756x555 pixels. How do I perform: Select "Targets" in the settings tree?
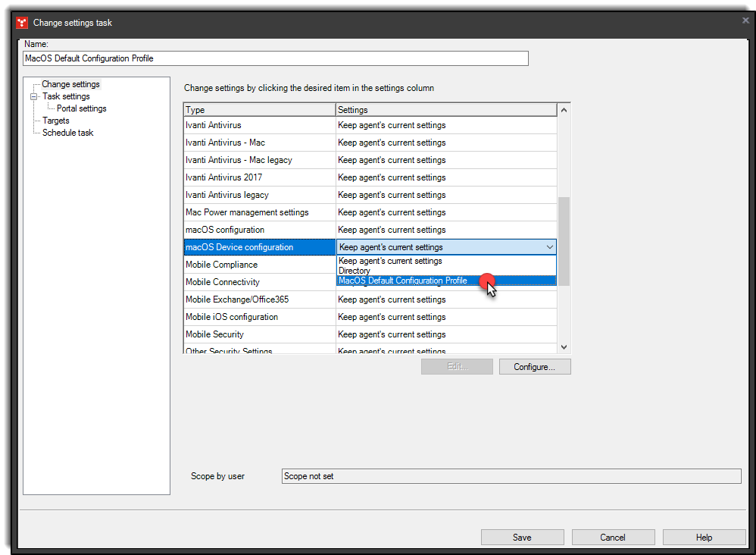tap(56, 120)
